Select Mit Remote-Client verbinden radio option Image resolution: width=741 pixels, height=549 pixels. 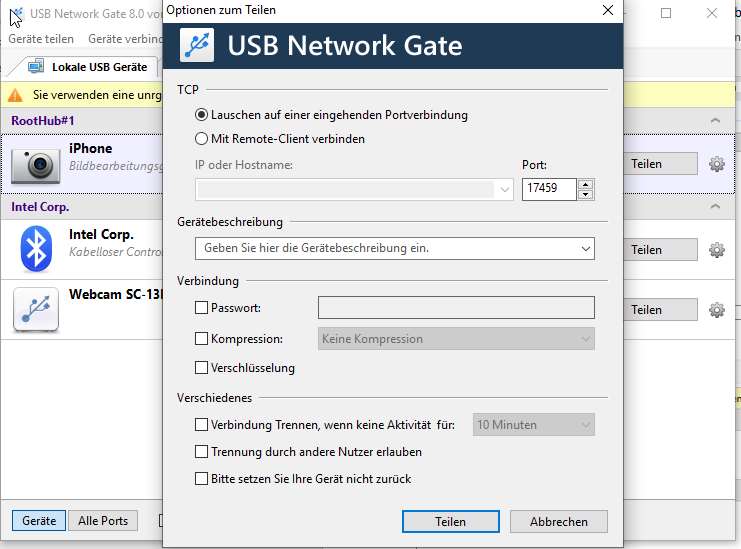point(202,139)
